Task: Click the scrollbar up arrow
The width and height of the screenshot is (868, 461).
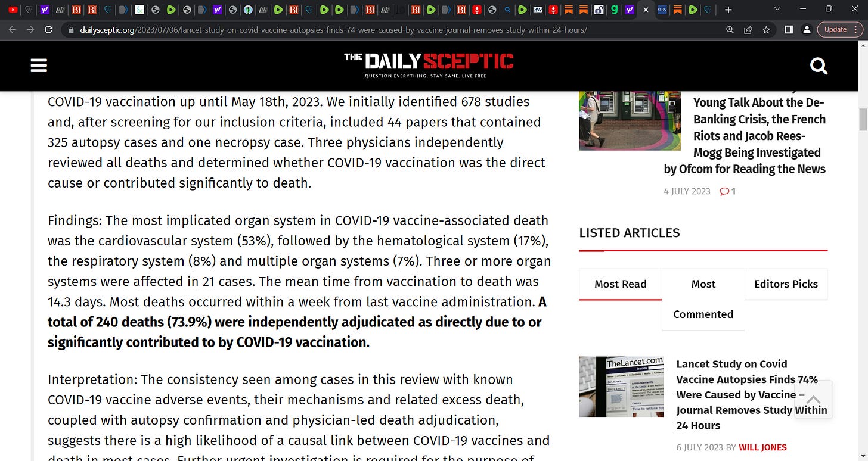Action: pyautogui.click(x=863, y=46)
